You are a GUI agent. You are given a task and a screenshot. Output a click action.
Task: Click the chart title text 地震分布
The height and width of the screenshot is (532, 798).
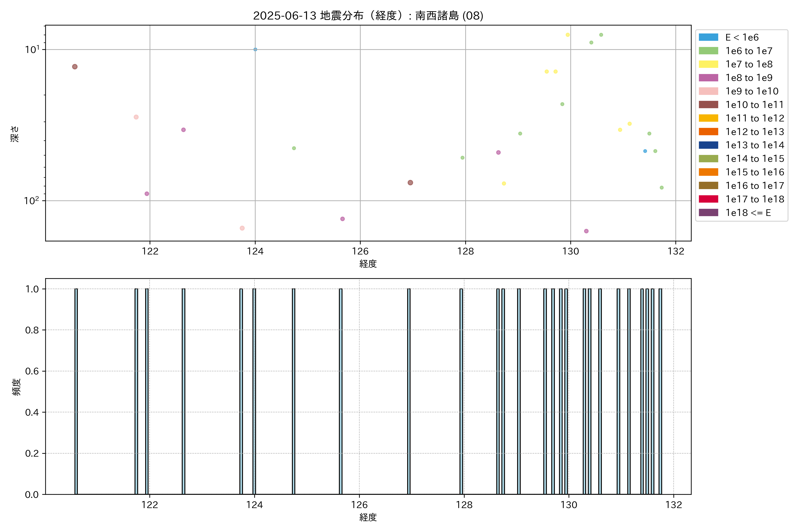(342, 16)
